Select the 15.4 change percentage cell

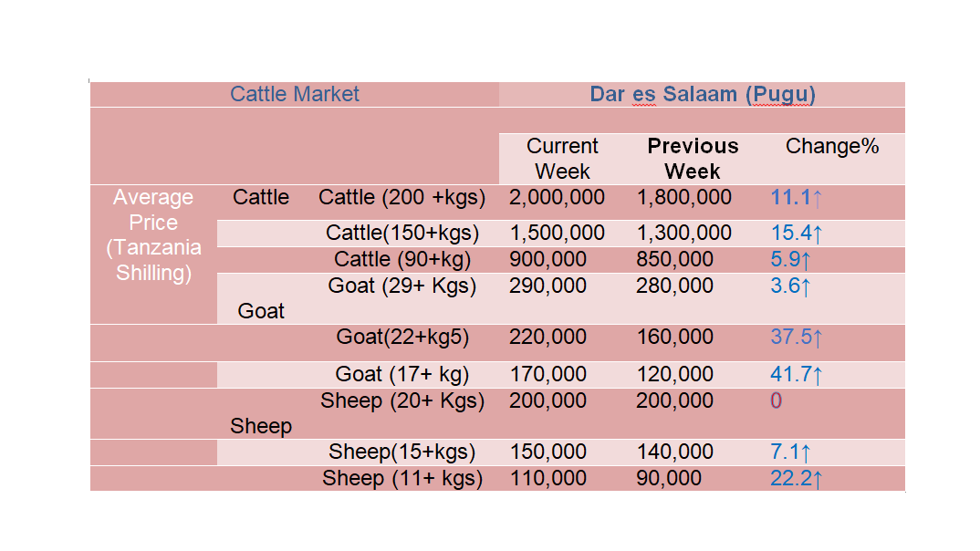click(797, 234)
